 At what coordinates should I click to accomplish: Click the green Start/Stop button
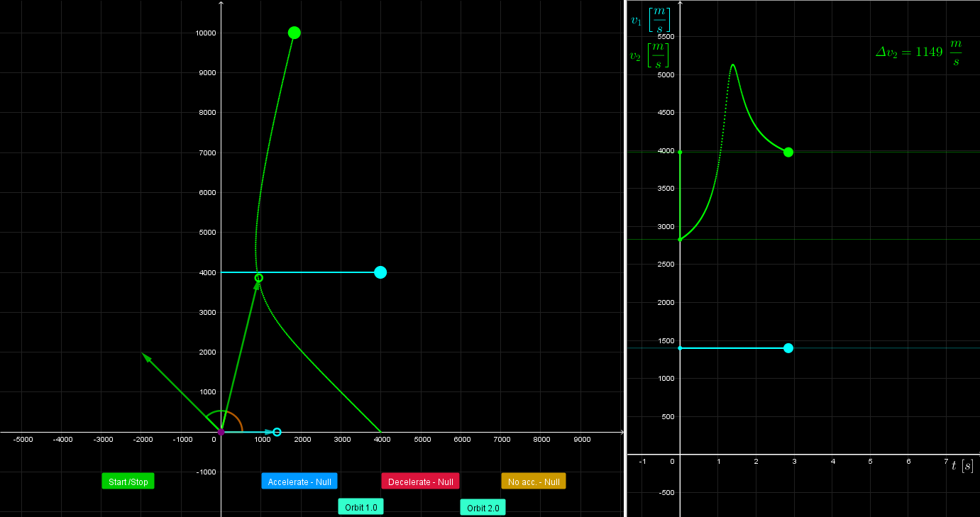click(128, 482)
